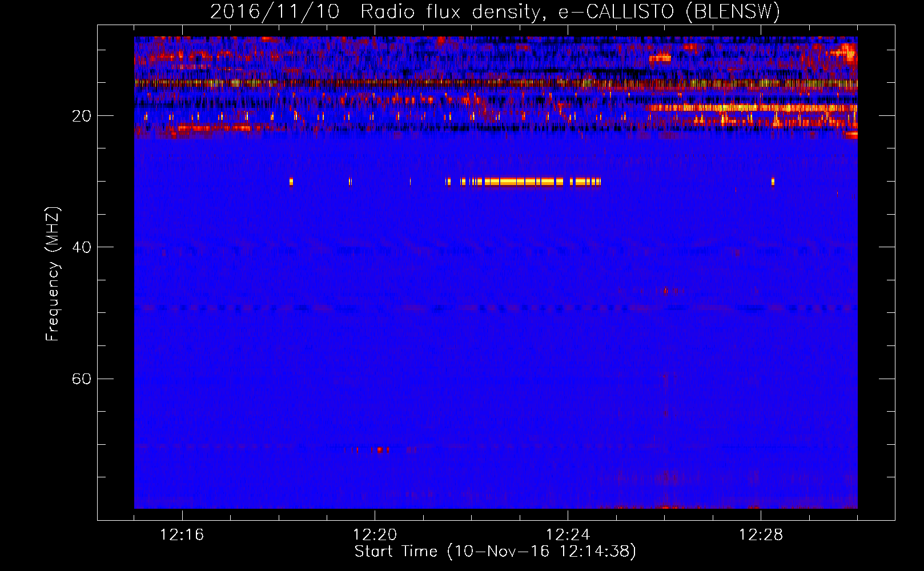Click the plot title '2016/11/10 Radio flux density, e-CALLISTO (BLENSW)'

(x=495, y=11)
